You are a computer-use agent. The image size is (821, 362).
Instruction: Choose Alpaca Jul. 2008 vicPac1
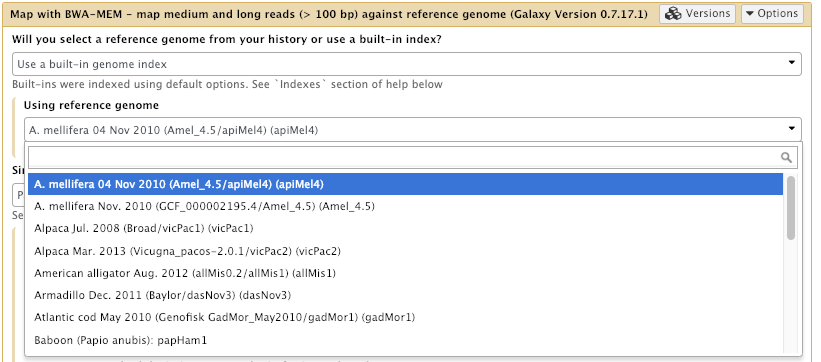[x=405, y=228]
